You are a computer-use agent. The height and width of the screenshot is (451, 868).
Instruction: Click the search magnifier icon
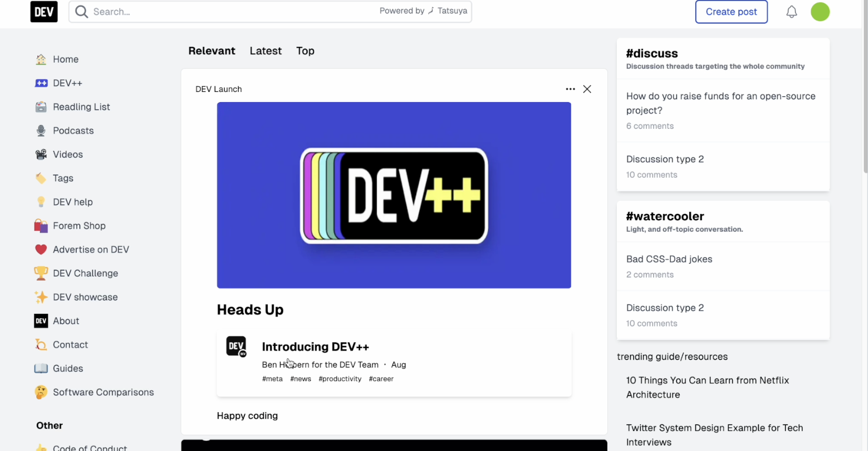tap(81, 12)
